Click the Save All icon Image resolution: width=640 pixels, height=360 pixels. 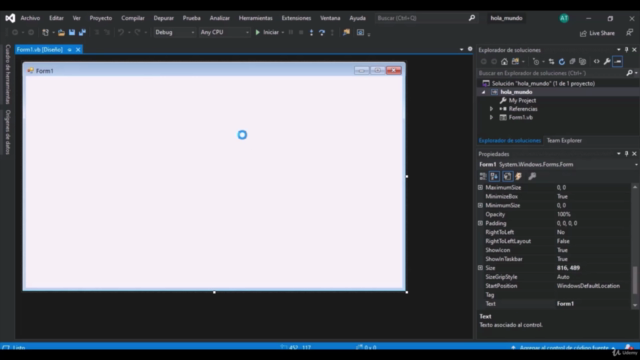[82, 32]
